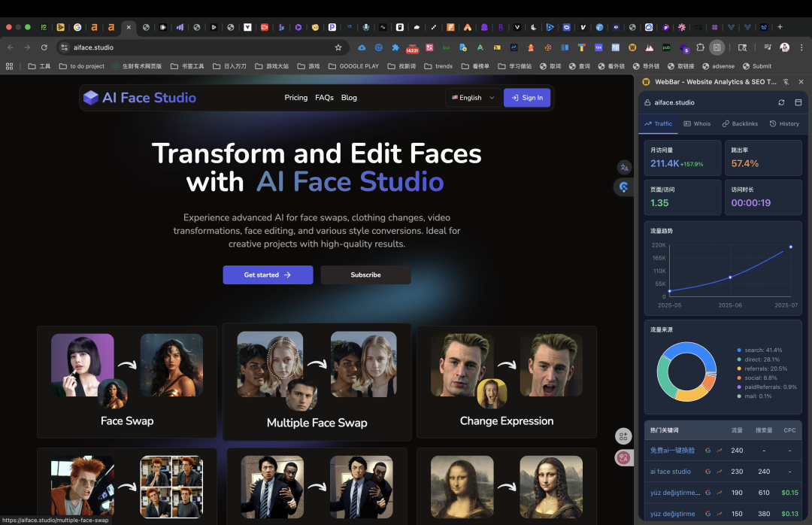Screen dimensions: 812x525
Task: Open the 书签工具 bookmarks folder
Action: click(187, 66)
